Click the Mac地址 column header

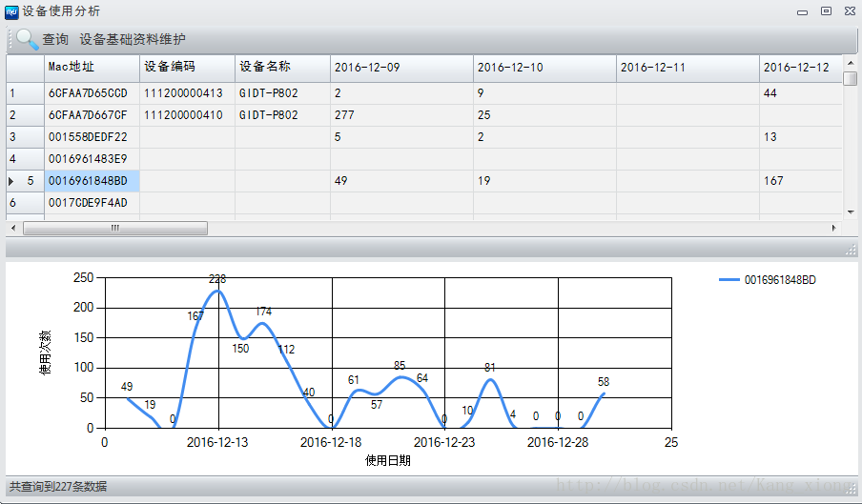[92, 68]
